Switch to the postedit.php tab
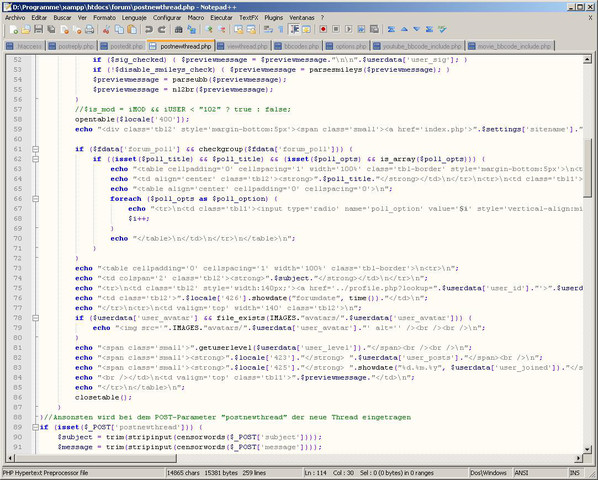This screenshot has width=598, height=480. coord(122,46)
